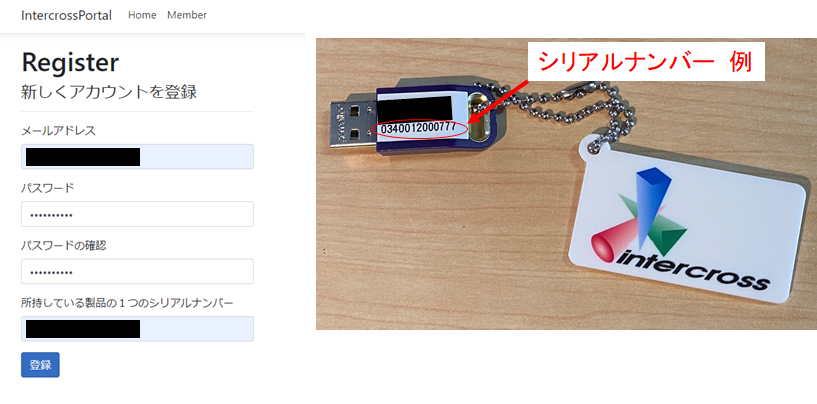Click the green shape in intercross logo
Image resolution: width=817 pixels, height=404 pixels.
[658, 224]
